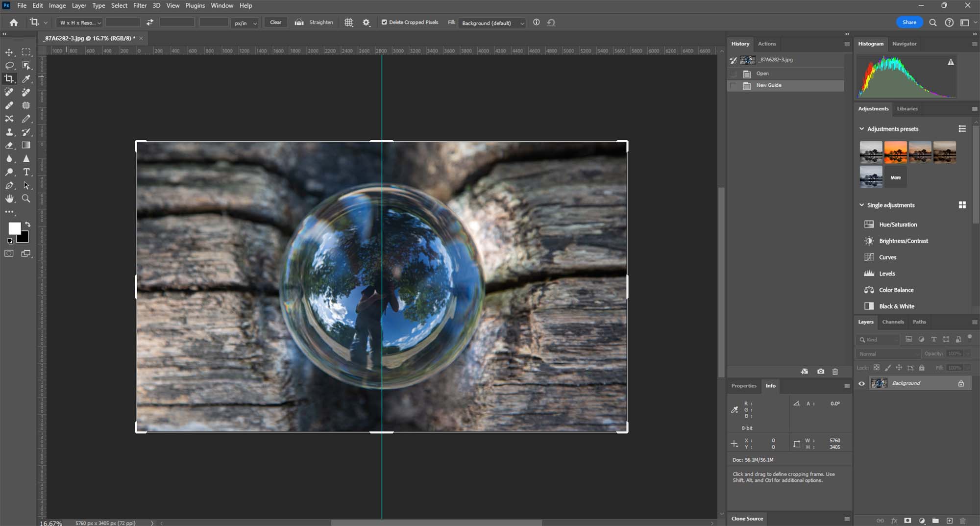Reset the crop box settings
980x526 pixels.
[x=551, y=23]
